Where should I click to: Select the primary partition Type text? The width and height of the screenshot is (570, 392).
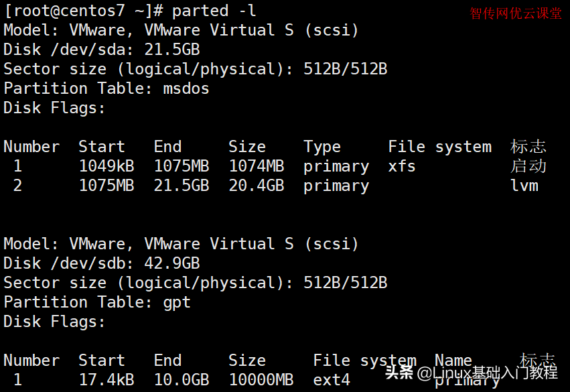336,166
